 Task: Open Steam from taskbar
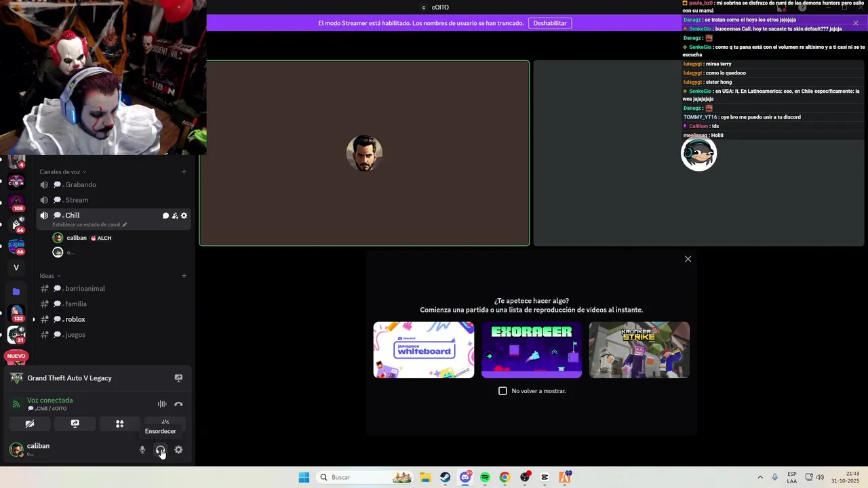445,477
